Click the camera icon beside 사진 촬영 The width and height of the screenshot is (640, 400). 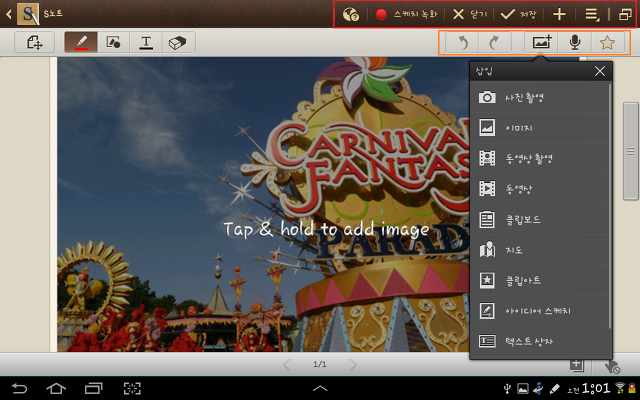[x=487, y=97]
